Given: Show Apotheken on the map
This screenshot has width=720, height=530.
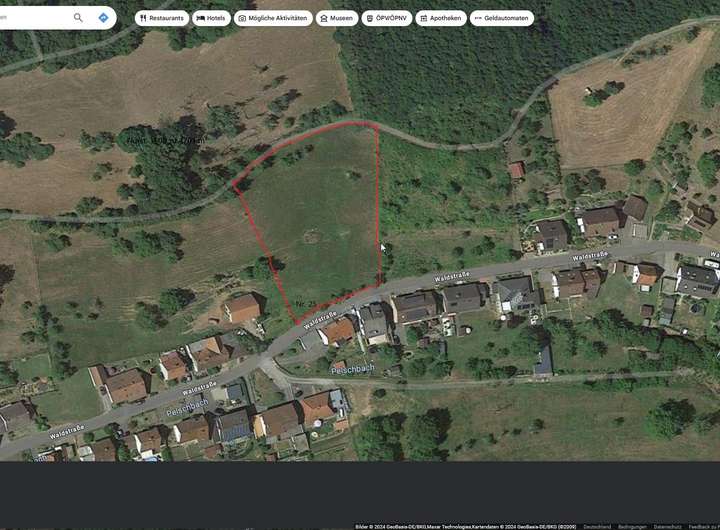Looking at the screenshot, I should point(441,18).
